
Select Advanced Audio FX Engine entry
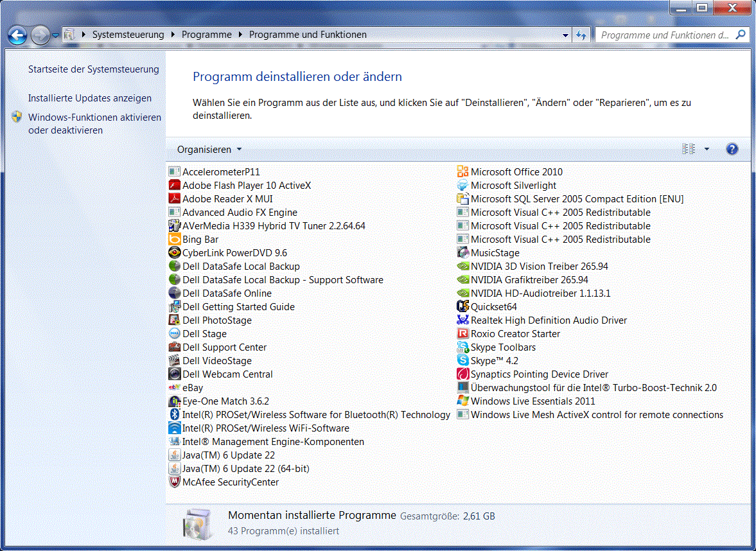(233, 212)
